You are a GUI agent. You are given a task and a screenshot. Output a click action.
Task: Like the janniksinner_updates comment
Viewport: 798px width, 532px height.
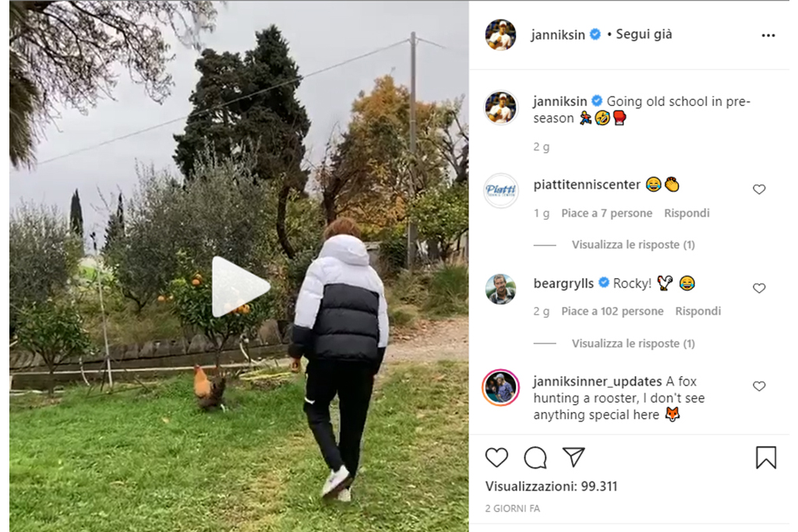[x=759, y=386]
